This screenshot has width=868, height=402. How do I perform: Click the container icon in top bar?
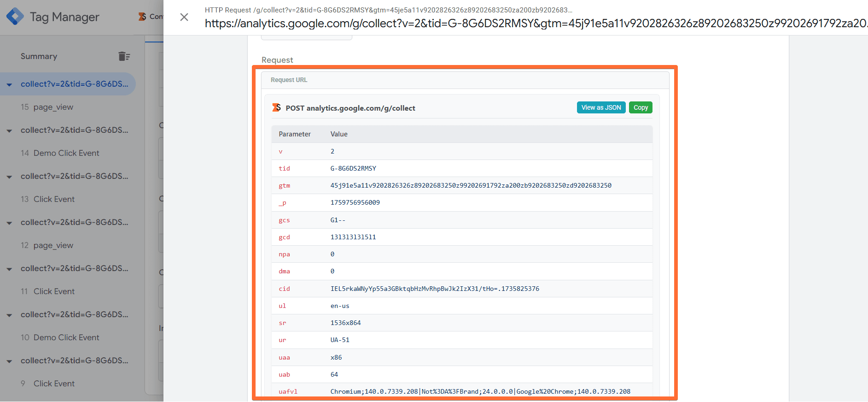(x=143, y=17)
